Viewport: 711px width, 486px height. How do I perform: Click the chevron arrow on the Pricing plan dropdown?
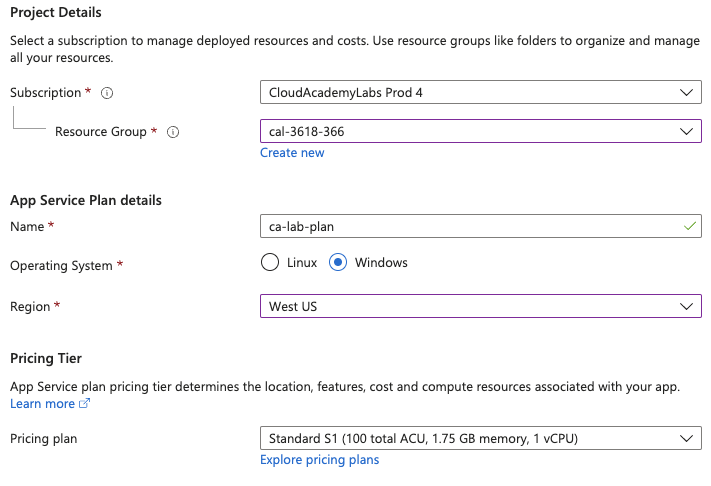686,439
